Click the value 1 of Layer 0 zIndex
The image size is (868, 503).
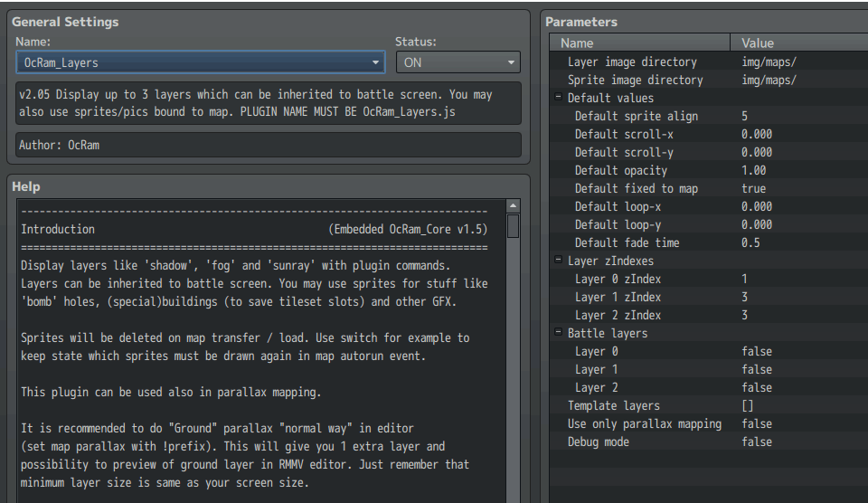tap(744, 280)
